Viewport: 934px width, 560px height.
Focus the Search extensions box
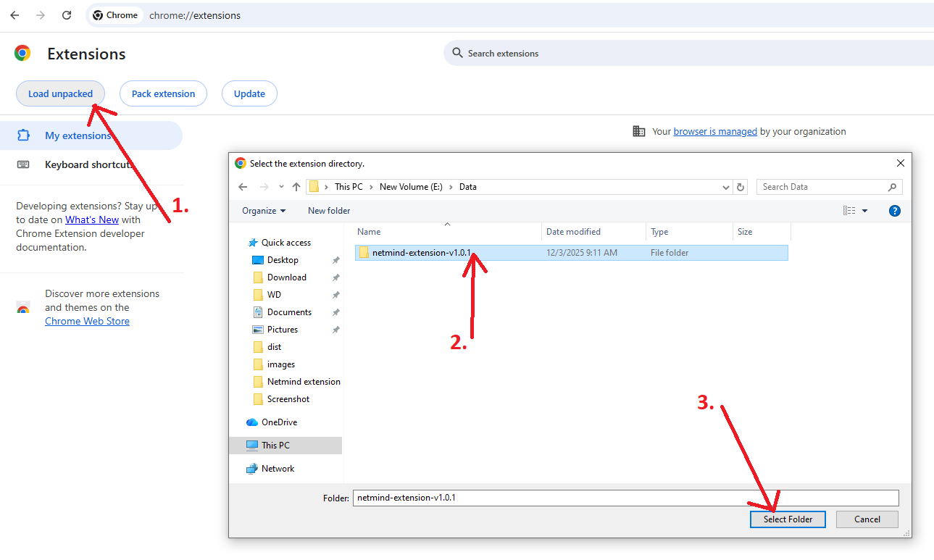[688, 53]
